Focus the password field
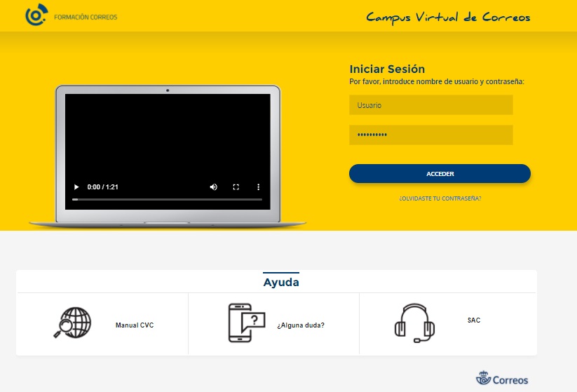Screen dimensions: 577x392 (430, 135)
